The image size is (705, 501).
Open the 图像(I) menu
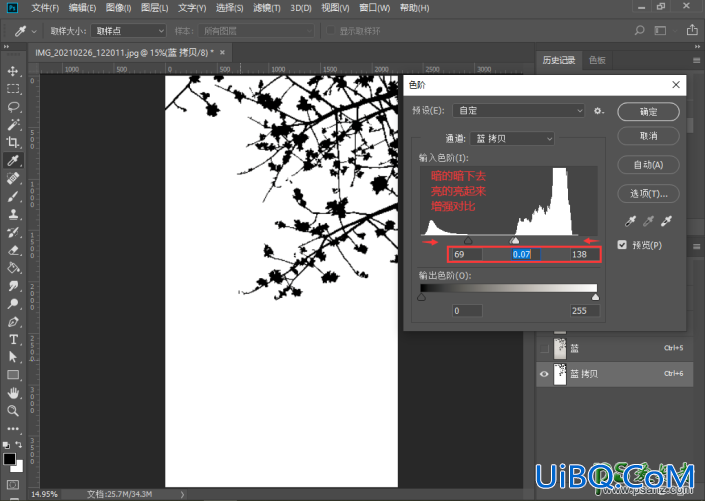pyautogui.click(x=118, y=8)
